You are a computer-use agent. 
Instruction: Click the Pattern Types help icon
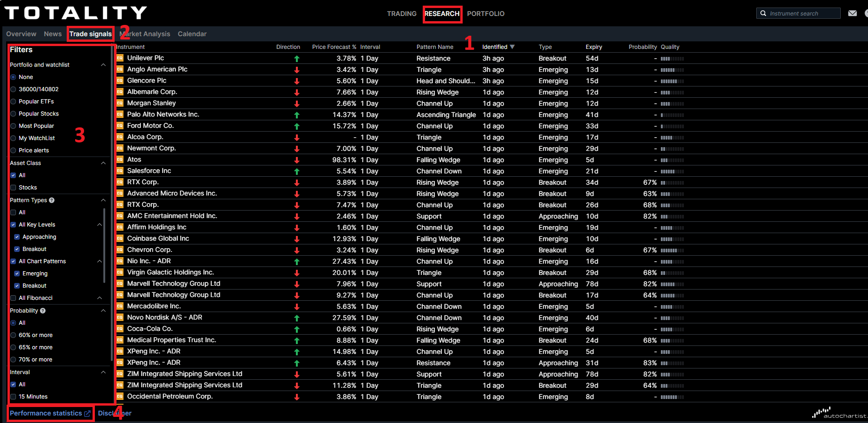coord(52,200)
